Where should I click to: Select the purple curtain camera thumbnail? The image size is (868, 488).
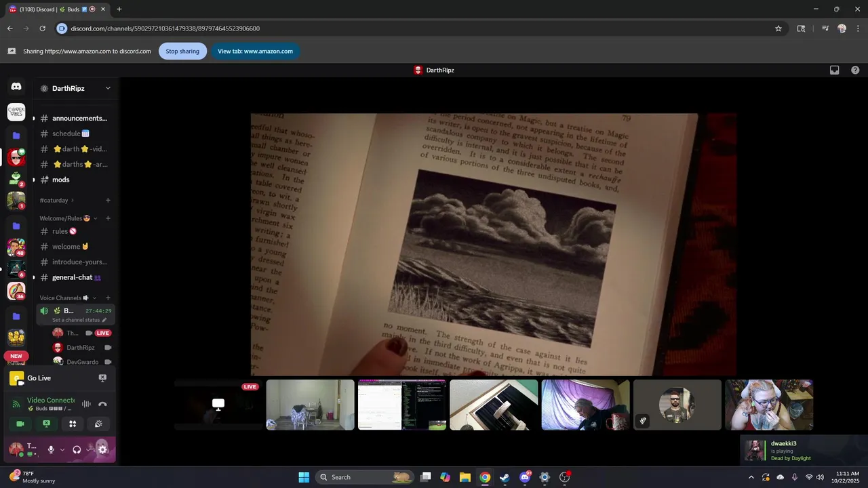coord(585,405)
